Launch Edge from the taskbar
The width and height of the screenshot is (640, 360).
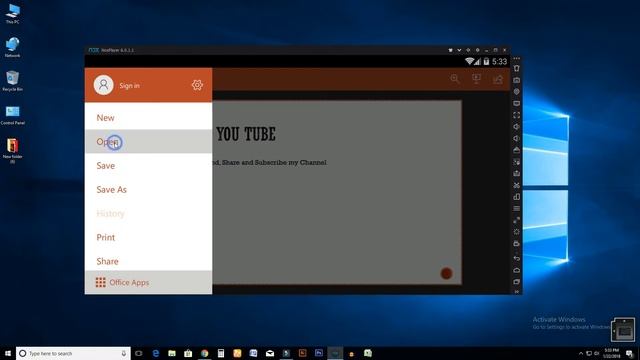(156, 353)
